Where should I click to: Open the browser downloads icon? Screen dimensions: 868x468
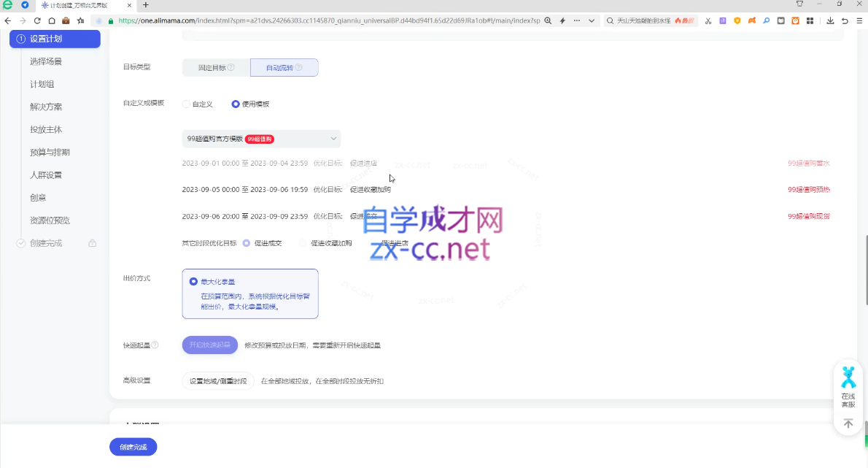click(x=830, y=20)
